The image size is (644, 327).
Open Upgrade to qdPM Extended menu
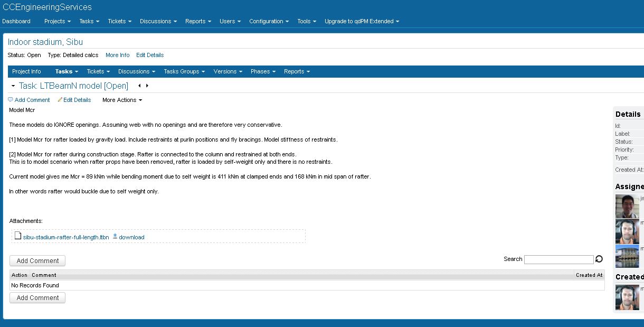point(362,21)
